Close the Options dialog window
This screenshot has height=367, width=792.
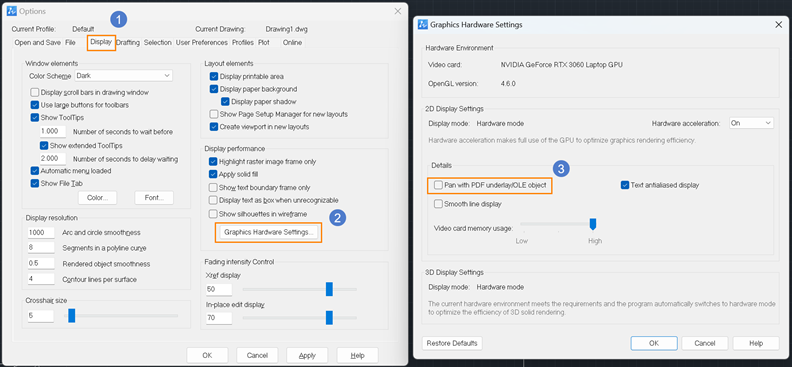click(x=398, y=11)
